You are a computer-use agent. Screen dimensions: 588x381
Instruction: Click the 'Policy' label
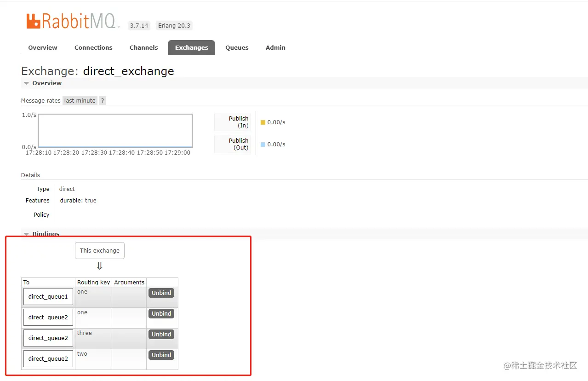pos(41,215)
